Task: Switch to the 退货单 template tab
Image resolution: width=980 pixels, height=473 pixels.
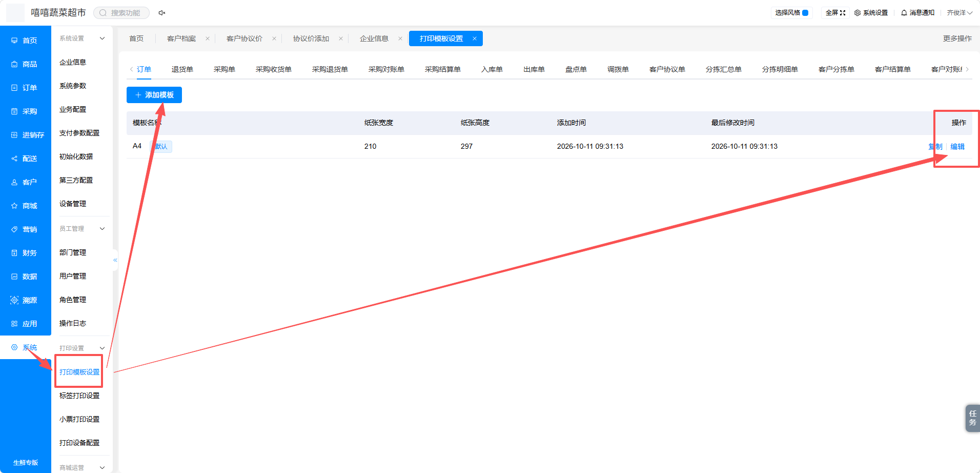Action: [x=182, y=69]
